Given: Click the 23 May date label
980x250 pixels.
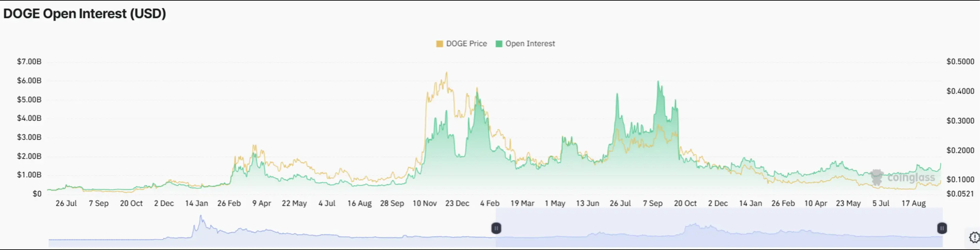Looking at the screenshot, I should [x=848, y=203].
